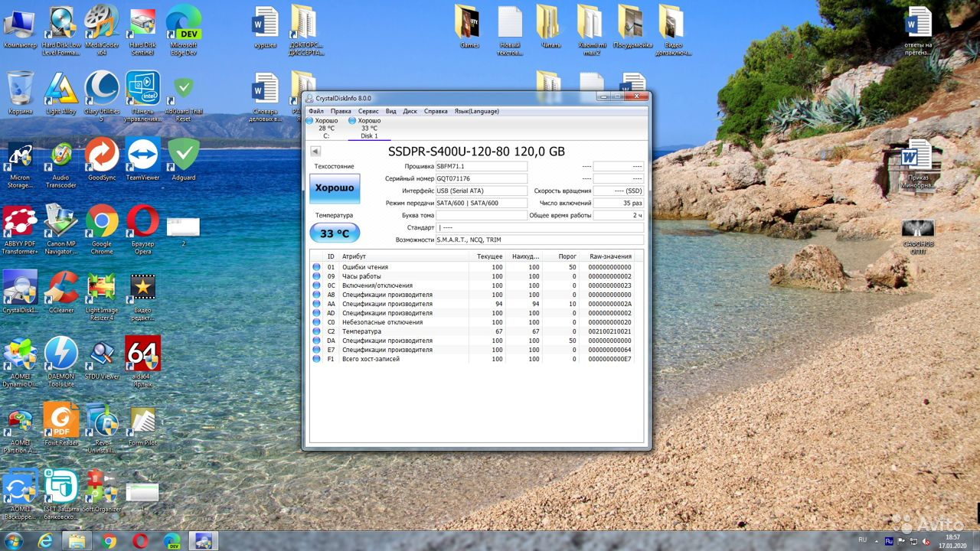
Task: Click the previous disk arrow button
Action: pyautogui.click(x=315, y=152)
